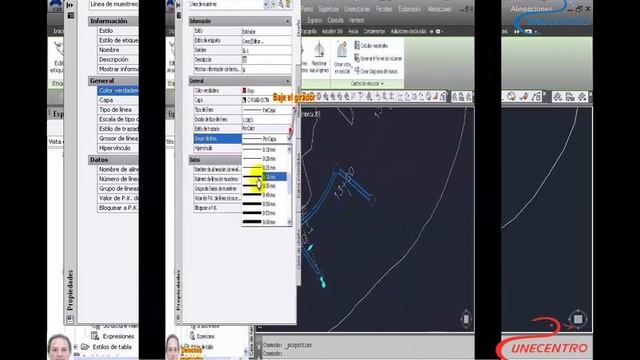Select the 0.30 mm lineweight option
The height and width of the screenshot is (360, 640).
pyautogui.click(x=264, y=177)
